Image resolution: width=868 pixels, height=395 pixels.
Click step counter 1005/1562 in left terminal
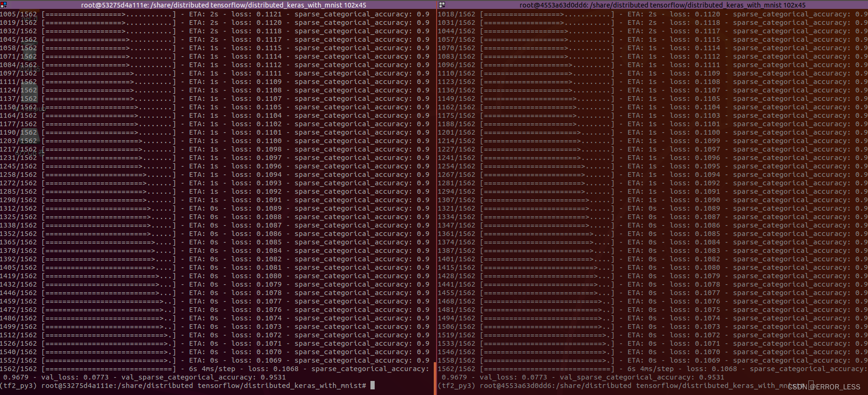click(x=18, y=14)
